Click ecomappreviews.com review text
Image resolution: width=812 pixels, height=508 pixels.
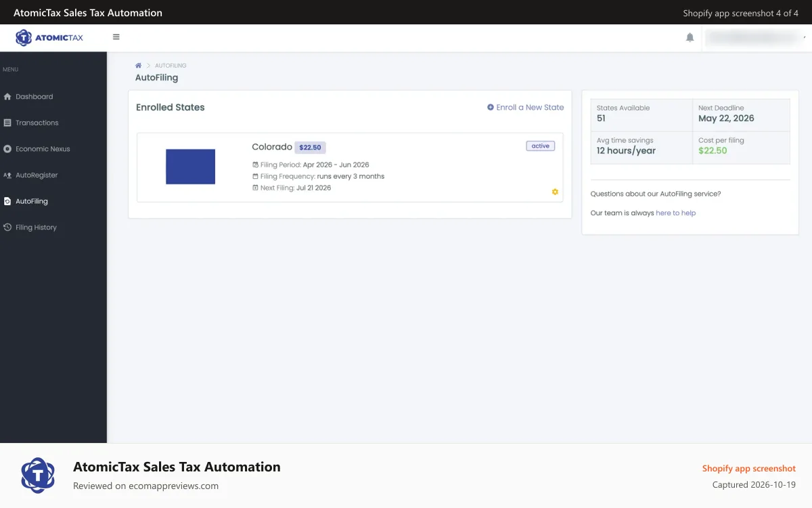[x=145, y=486]
